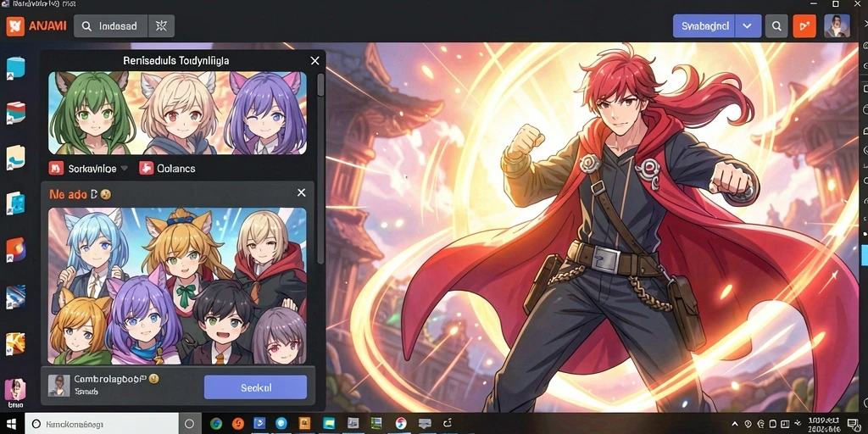Screen dimensions: 868x434
Task: Click the blue Seckul button
Action: 255,387
